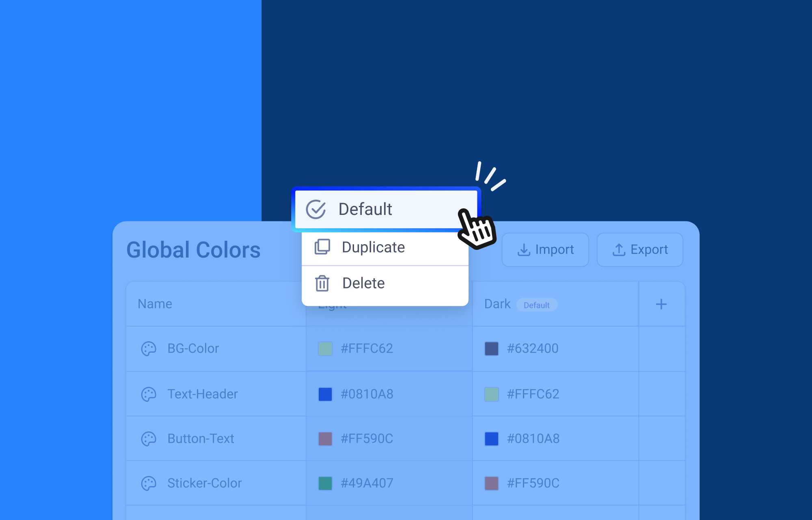The width and height of the screenshot is (812, 520).
Task: Open the Dark column header
Action: [x=497, y=304]
